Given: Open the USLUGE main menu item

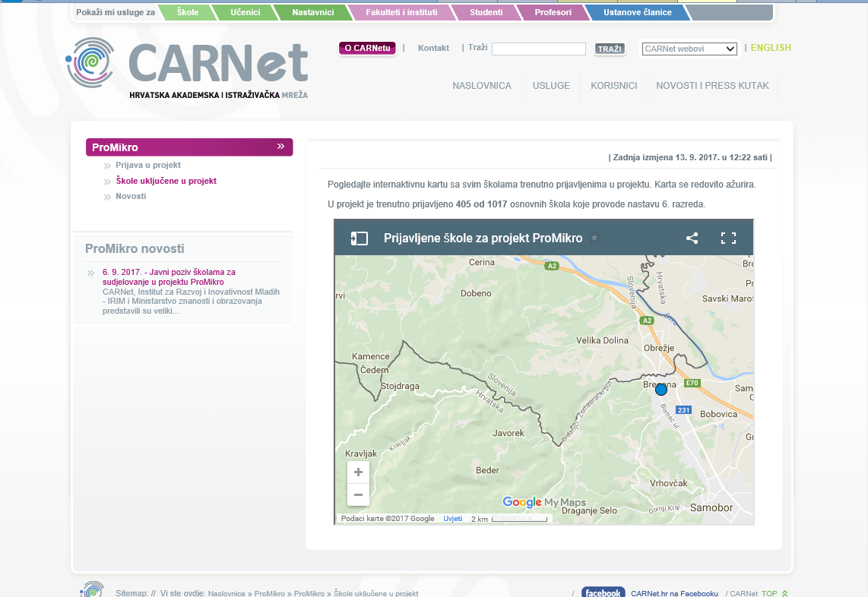Looking at the screenshot, I should [x=551, y=86].
